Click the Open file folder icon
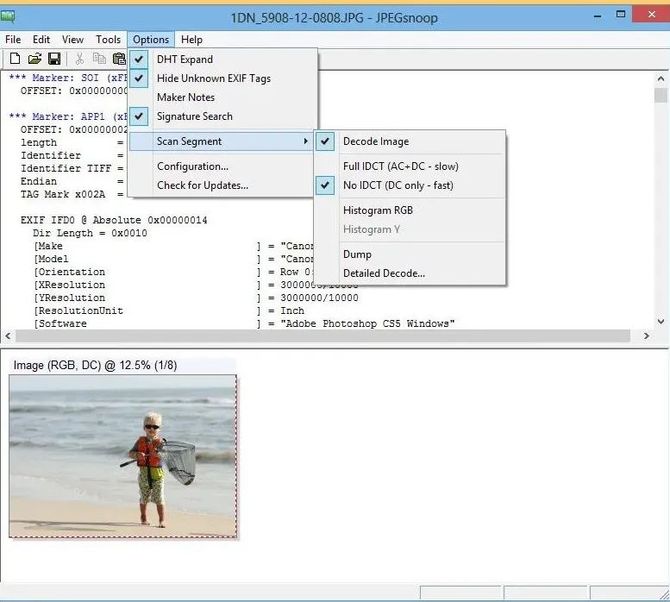670x602 pixels. pos(35,59)
